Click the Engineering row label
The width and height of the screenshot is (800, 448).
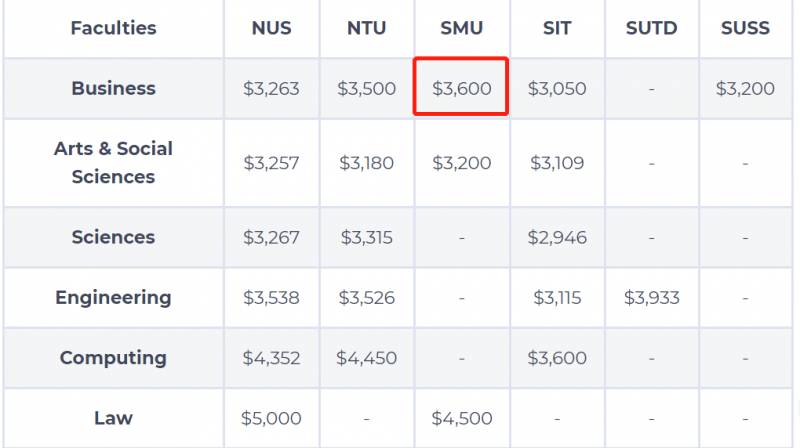tap(113, 297)
